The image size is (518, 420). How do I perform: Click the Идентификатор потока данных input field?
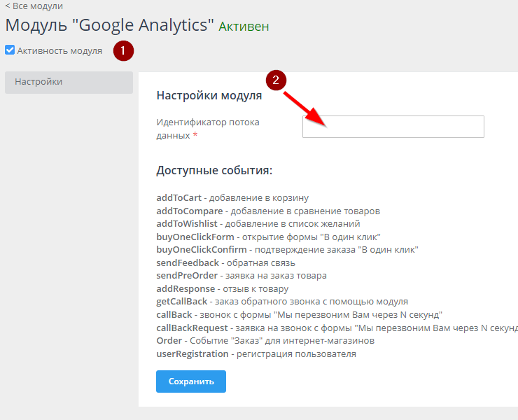tap(393, 127)
